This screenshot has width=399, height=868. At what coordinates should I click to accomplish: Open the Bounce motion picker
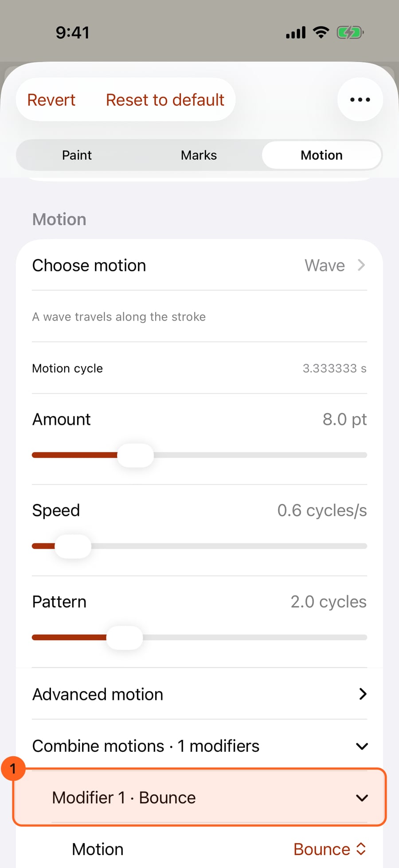tap(330, 849)
